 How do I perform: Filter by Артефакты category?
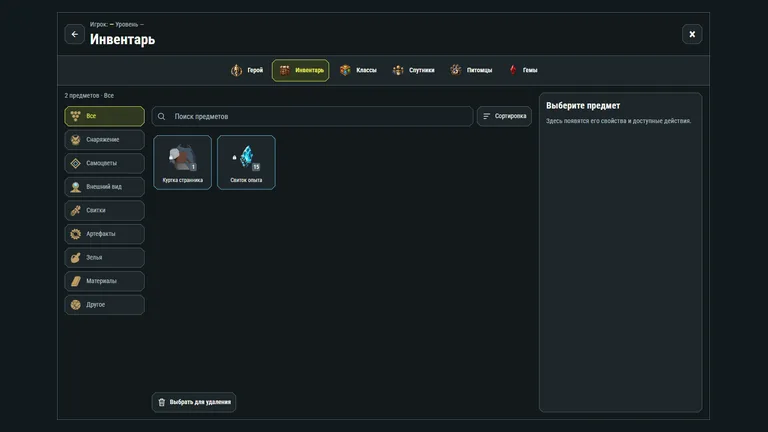[104, 234]
